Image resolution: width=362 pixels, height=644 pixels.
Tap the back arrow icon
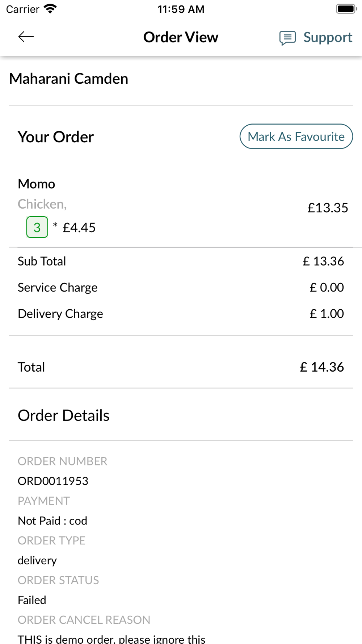[x=26, y=37]
